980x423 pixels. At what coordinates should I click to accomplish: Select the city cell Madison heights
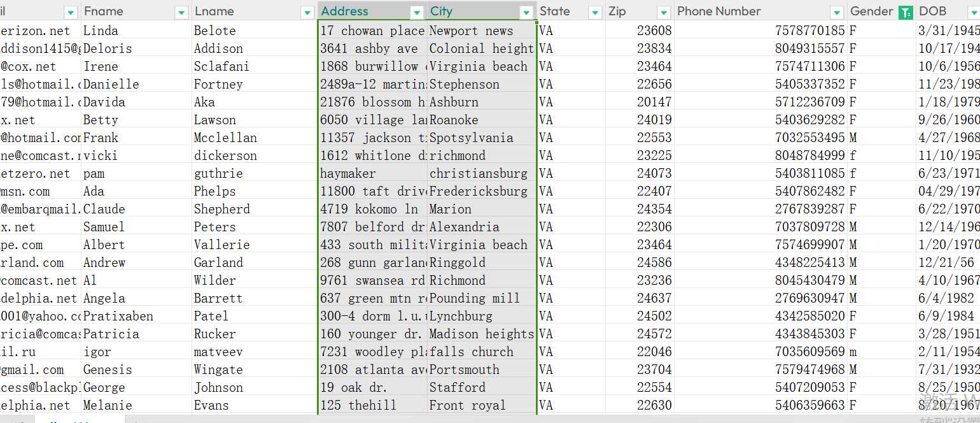482,334
